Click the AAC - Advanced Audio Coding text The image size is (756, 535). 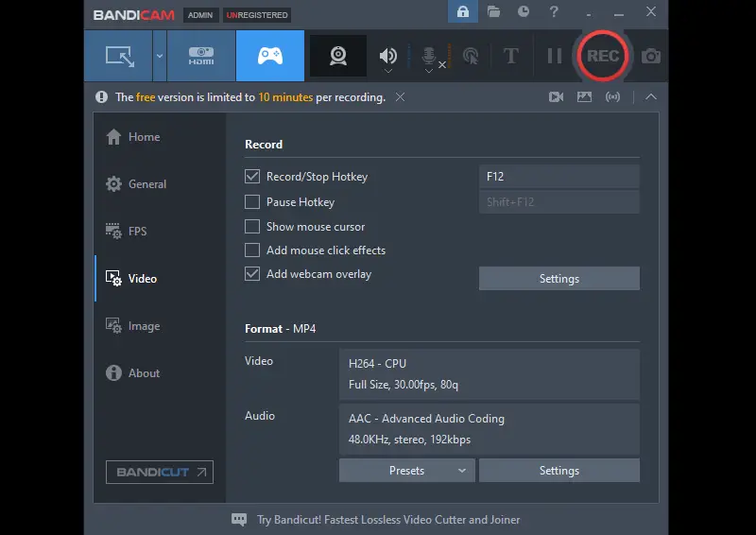click(x=427, y=418)
